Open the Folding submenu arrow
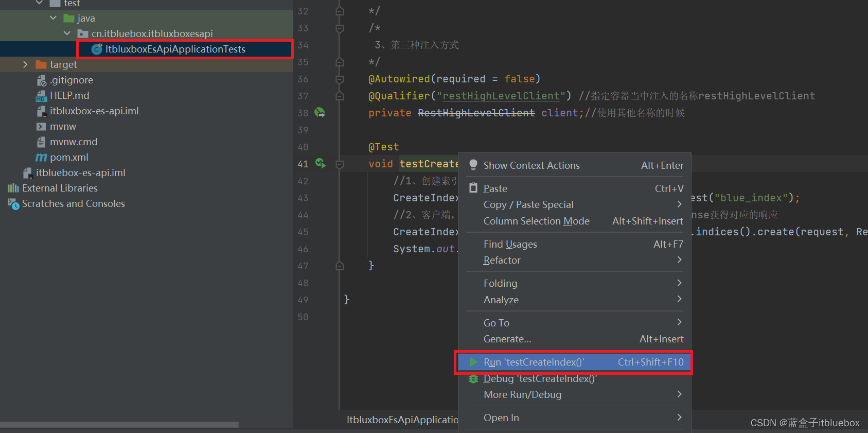This screenshot has height=433, width=868. tap(679, 283)
